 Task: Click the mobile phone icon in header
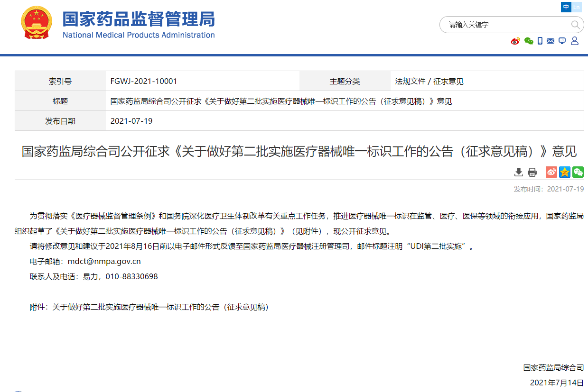pyautogui.click(x=540, y=41)
